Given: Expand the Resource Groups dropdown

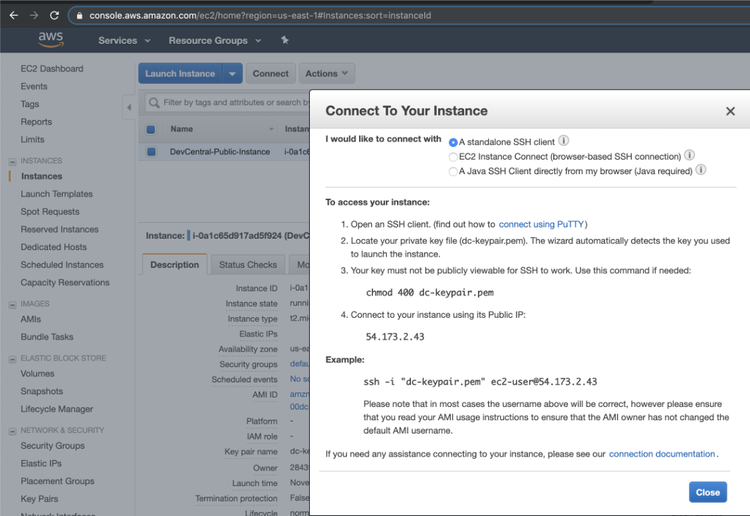Looking at the screenshot, I should pyautogui.click(x=215, y=41).
